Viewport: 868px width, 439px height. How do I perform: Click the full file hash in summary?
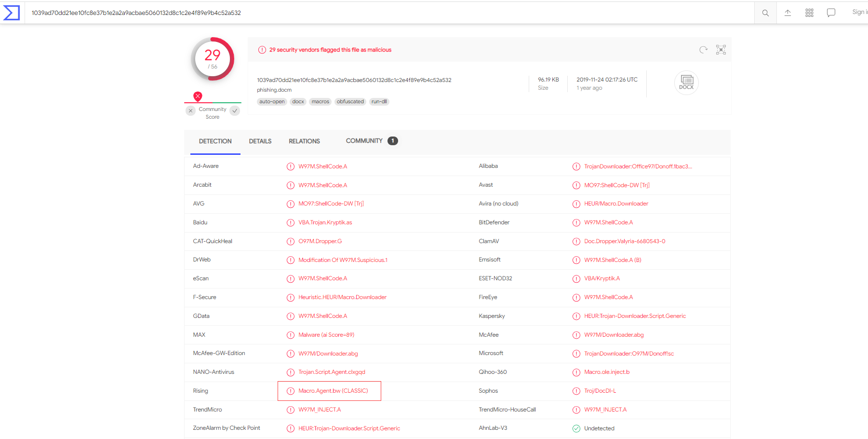(x=354, y=80)
